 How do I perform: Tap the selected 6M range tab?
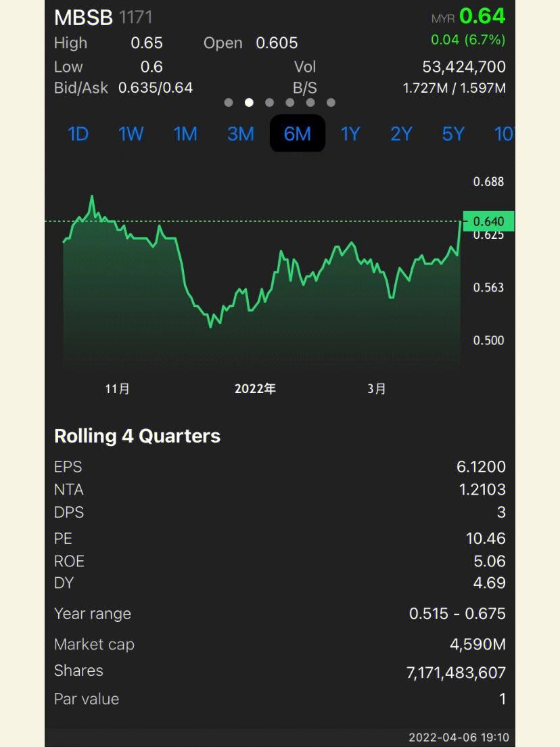click(x=298, y=133)
